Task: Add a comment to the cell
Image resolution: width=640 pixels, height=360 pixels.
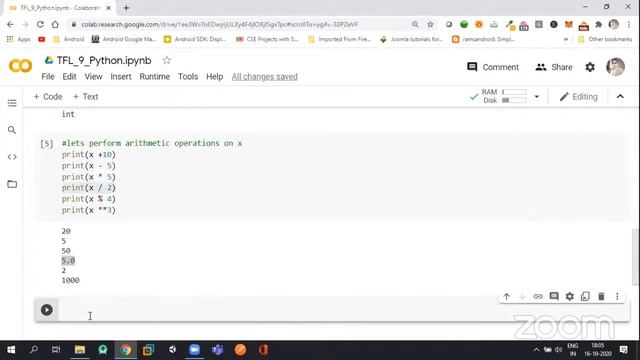Action: [554, 296]
